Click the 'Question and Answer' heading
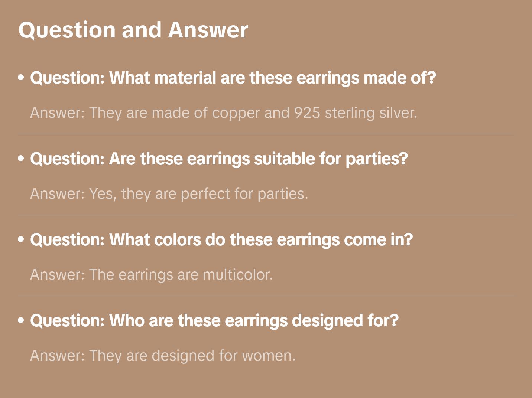 (133, 30)
